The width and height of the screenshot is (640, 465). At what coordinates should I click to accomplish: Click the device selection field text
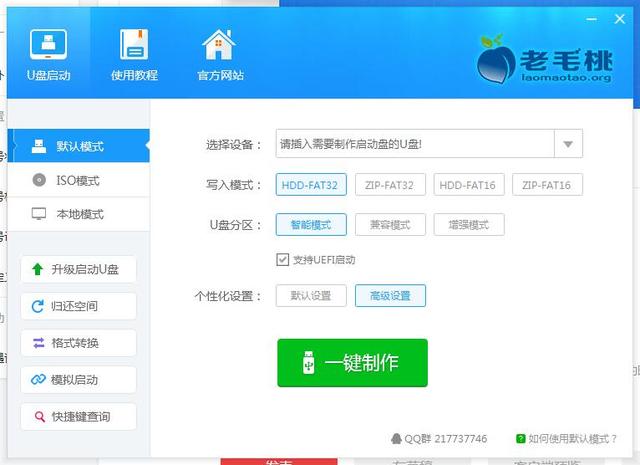pyautogui.click(x=351, y=144)
